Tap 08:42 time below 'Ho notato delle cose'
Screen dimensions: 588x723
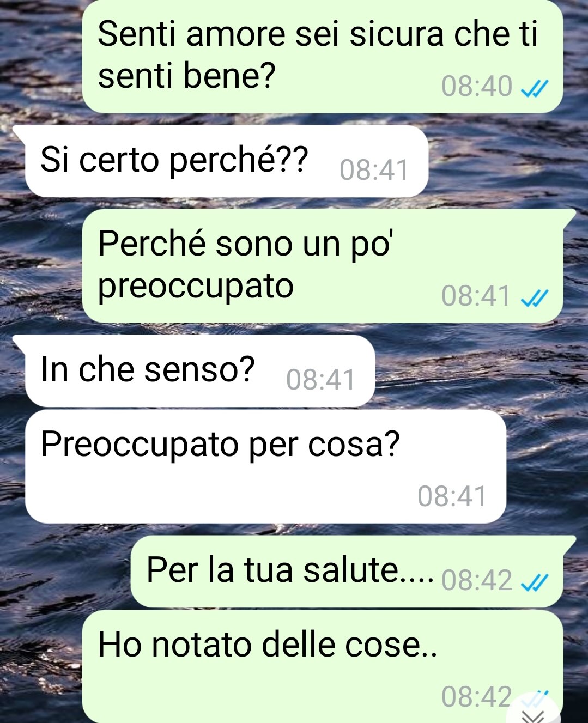pos(477,696)
